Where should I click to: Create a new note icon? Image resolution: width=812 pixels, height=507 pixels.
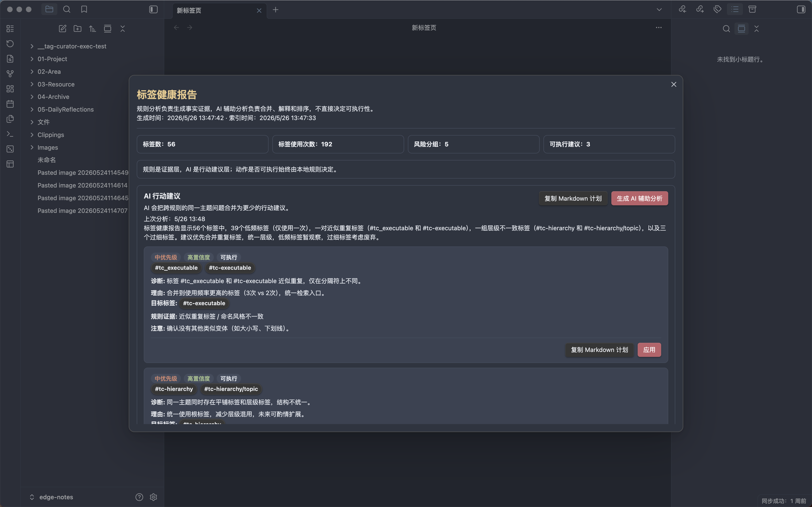(x=62, y=28)
